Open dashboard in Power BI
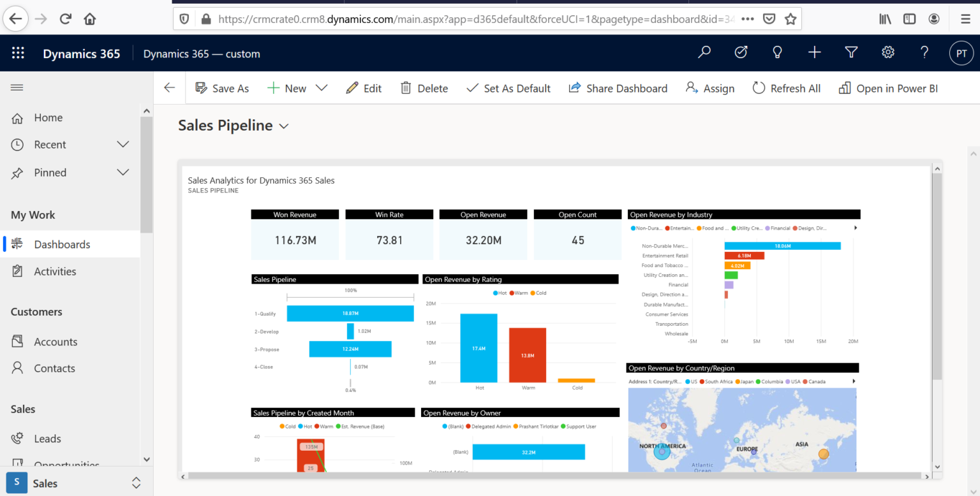Screen dimensions: 980x496 tap(887, 87)
